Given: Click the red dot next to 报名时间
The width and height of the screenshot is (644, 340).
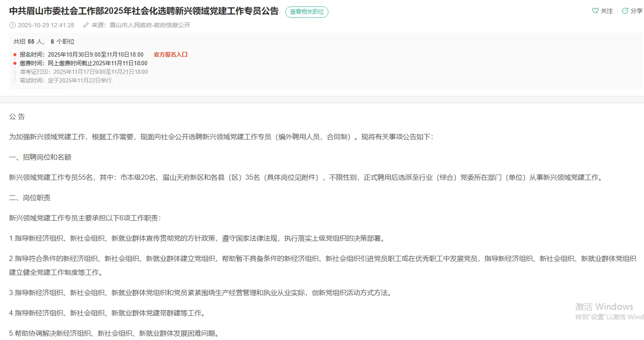Looking at the screenshot, I should coord(15,54).
